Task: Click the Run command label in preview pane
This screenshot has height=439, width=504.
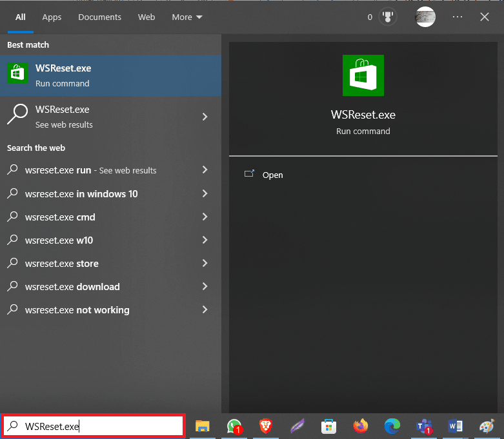Action: [363, 131]
